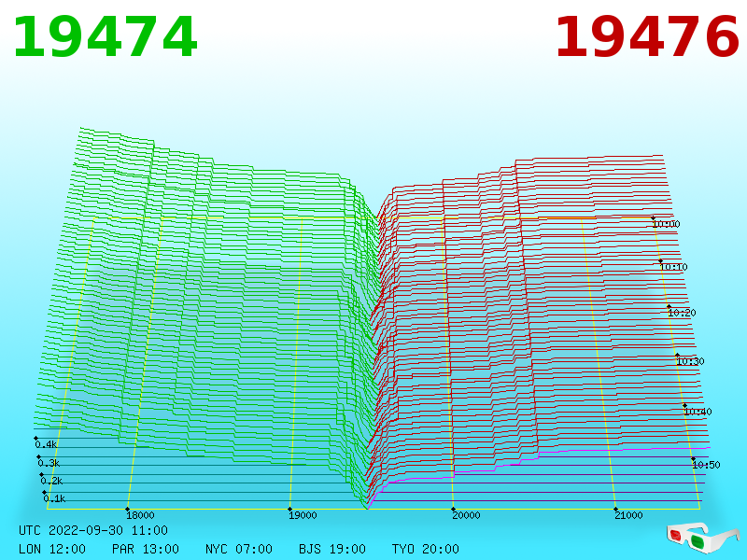Click the green bid price 19474
747x560 pixels.
point(106,37)
